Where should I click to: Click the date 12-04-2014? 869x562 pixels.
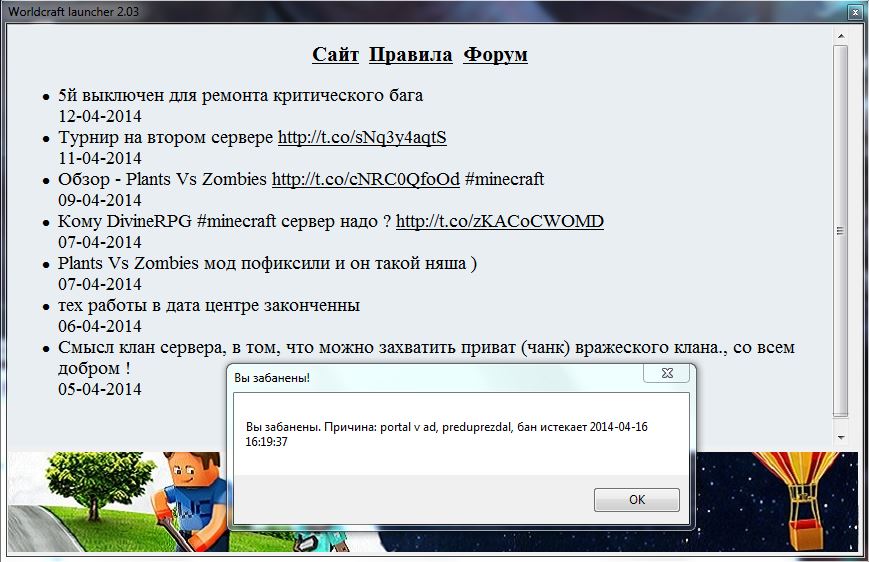(100, 116)
